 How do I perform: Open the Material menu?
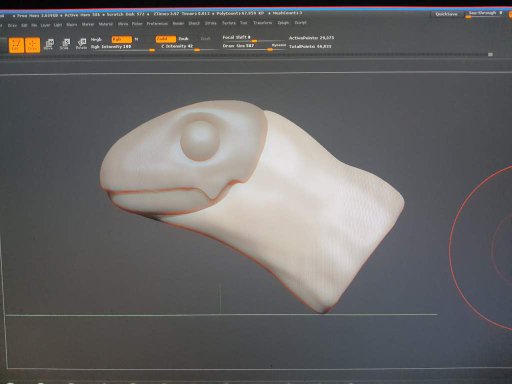point(106,24)
